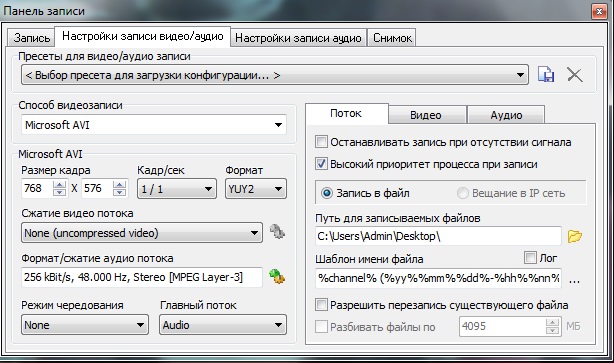Decrease the frame height spinner value

(119, 192)
